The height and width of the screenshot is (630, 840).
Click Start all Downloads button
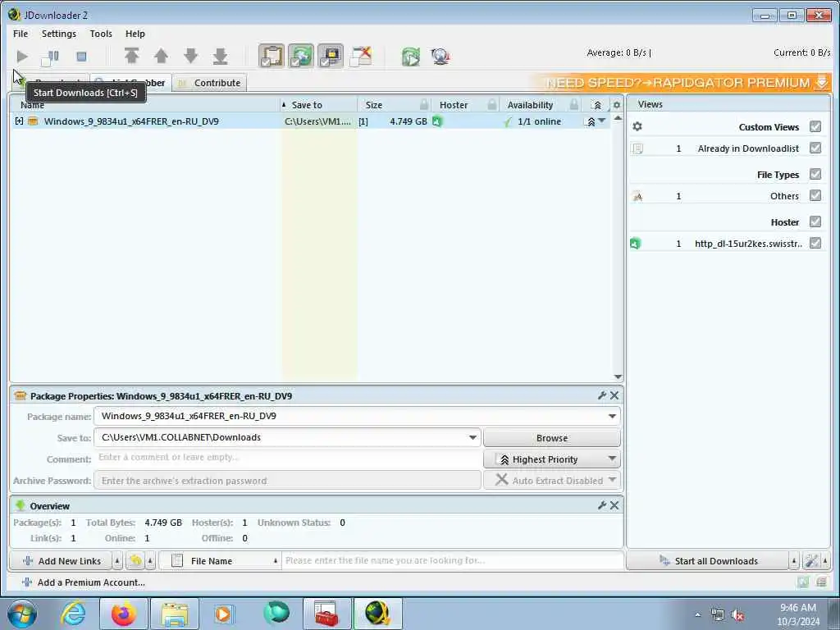[708, 561]
